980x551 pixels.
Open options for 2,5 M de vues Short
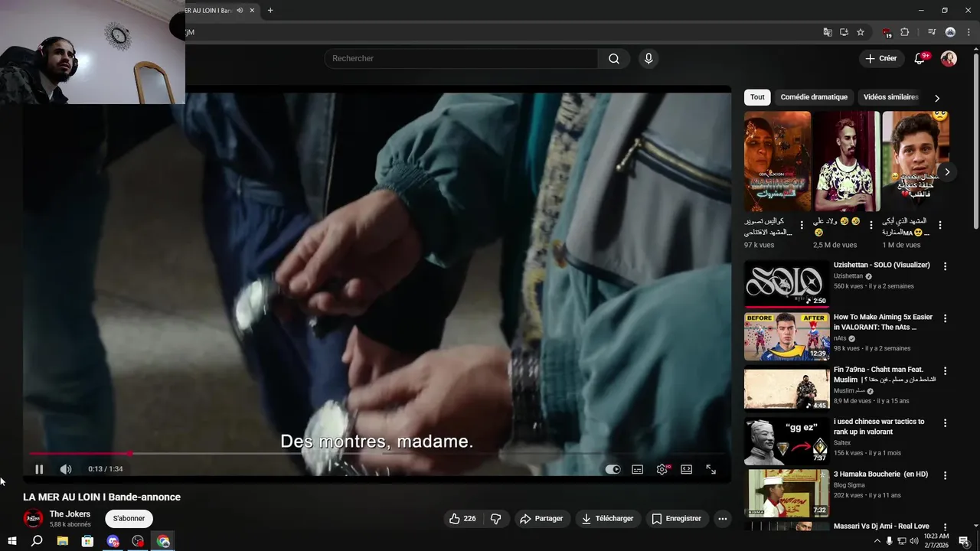tap(871, 226)
